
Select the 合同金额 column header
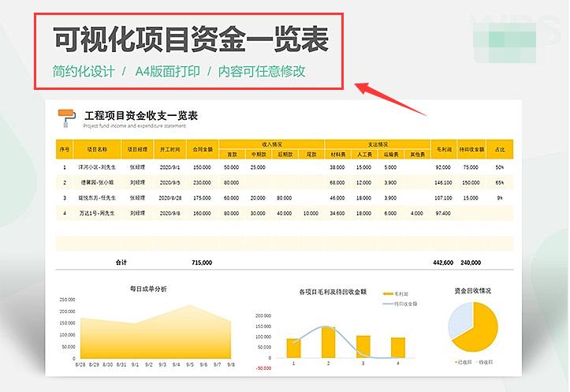[203, 149]
